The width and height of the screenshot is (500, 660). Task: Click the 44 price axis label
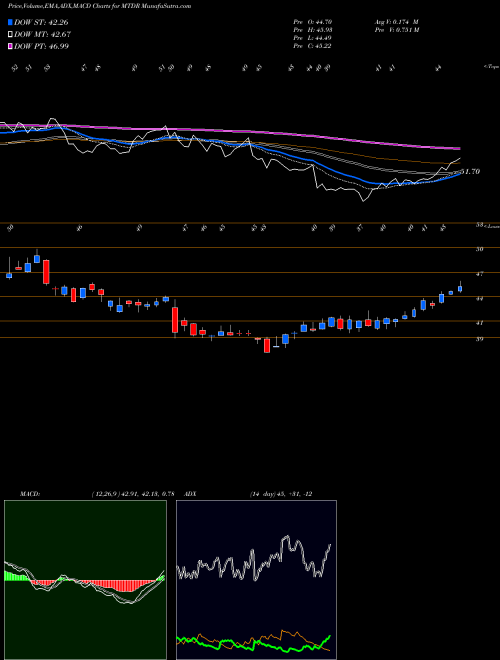tap(479, 298)
